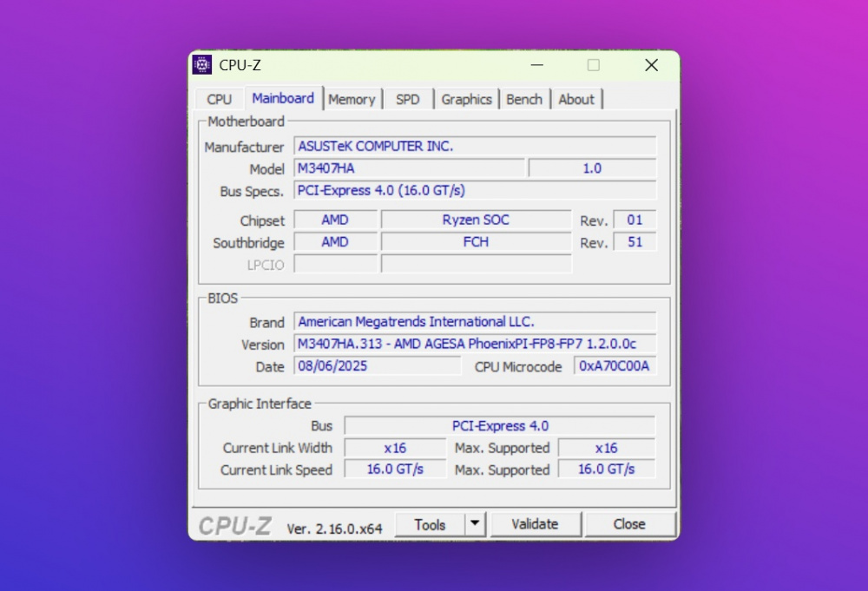The height and width of the screenshot is (591, 868).
Task: Click the CPU Microcode 0xA70C00A value
Action: pyautogui.click(x=615, y=365)
